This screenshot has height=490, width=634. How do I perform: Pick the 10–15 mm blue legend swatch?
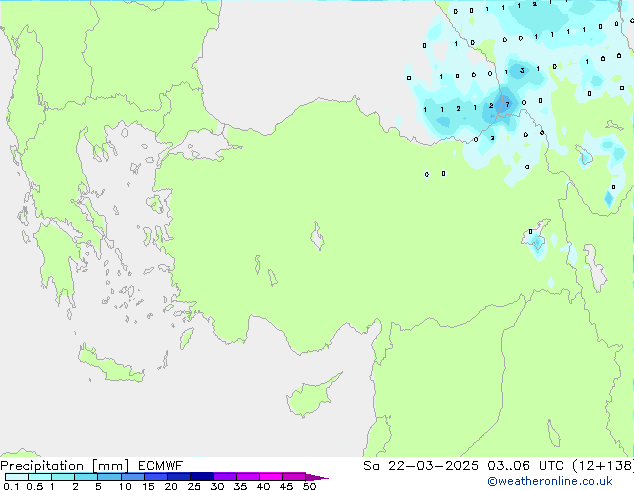[132, 477]
